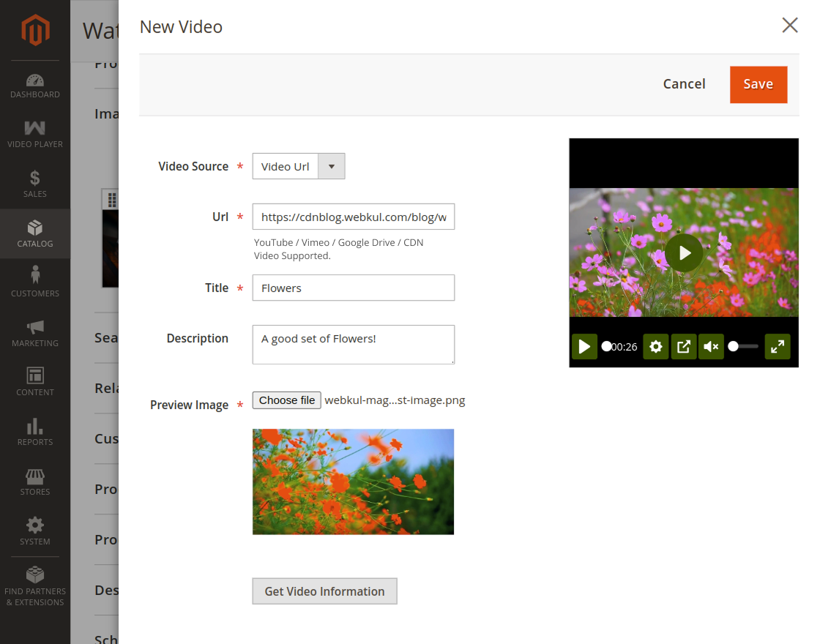Cancel the New Video dialog
Viewport: 820px width, 644px height.
coord(684,83)
